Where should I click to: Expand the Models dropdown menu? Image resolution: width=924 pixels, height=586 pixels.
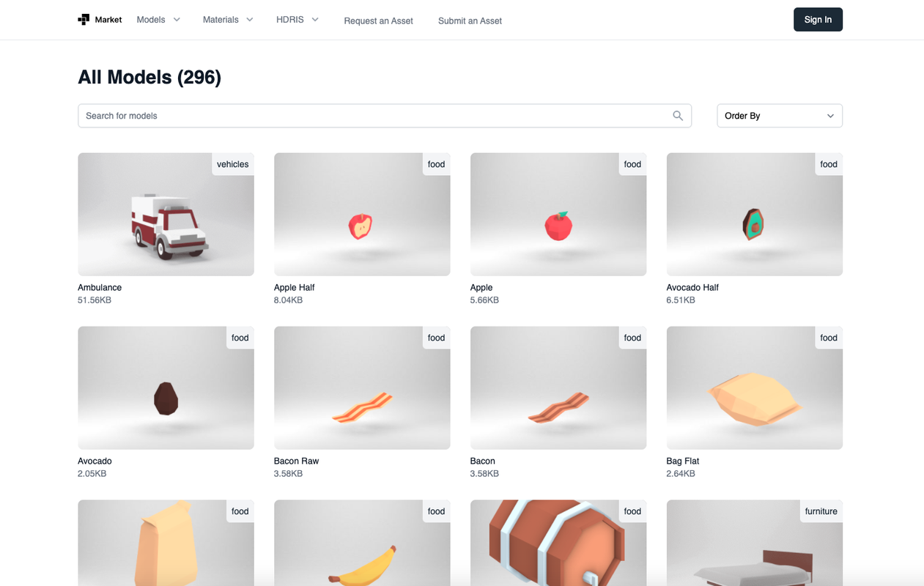point(158,20)
